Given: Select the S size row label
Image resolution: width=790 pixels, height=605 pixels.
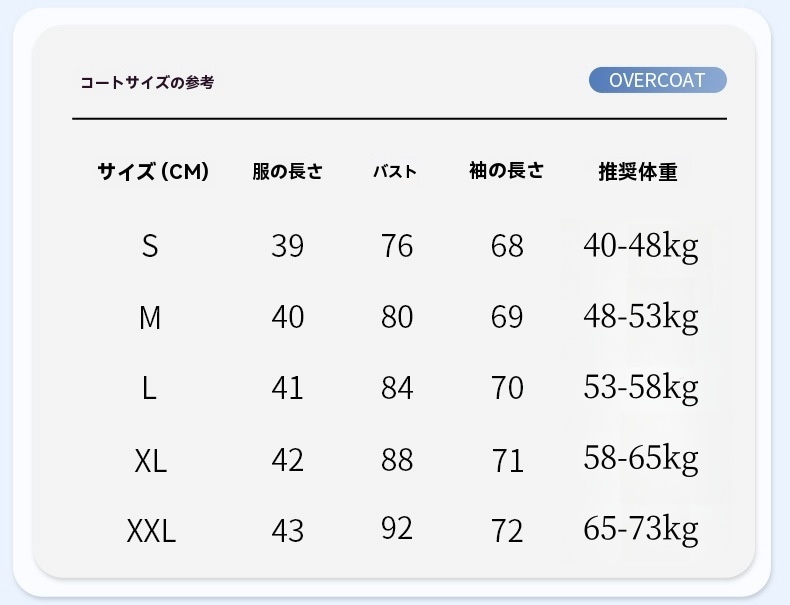Looking at the screenshot, I should (x=150, y=246).
